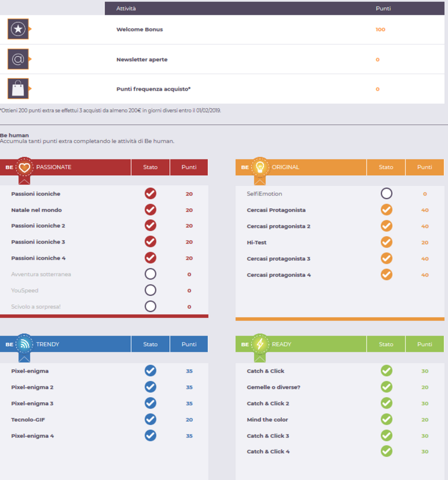Click the Be Passionate heart badge
This screenshot has width=448, height=480.
point(25,167)
